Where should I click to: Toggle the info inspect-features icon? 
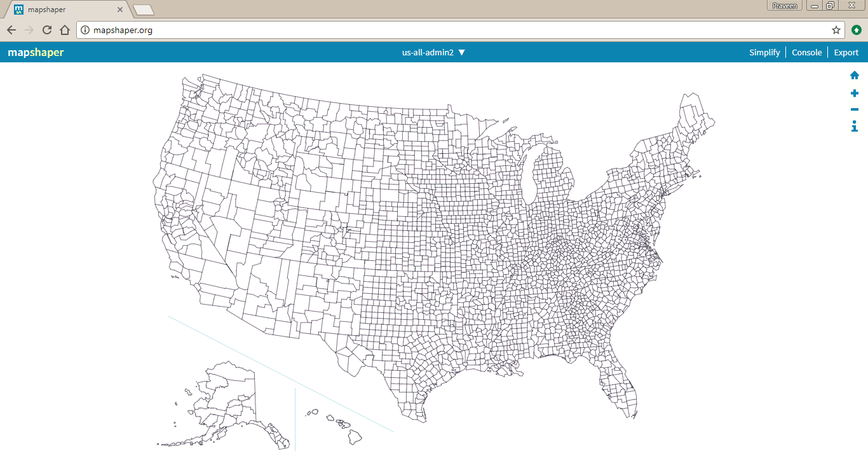pos(855,127)
